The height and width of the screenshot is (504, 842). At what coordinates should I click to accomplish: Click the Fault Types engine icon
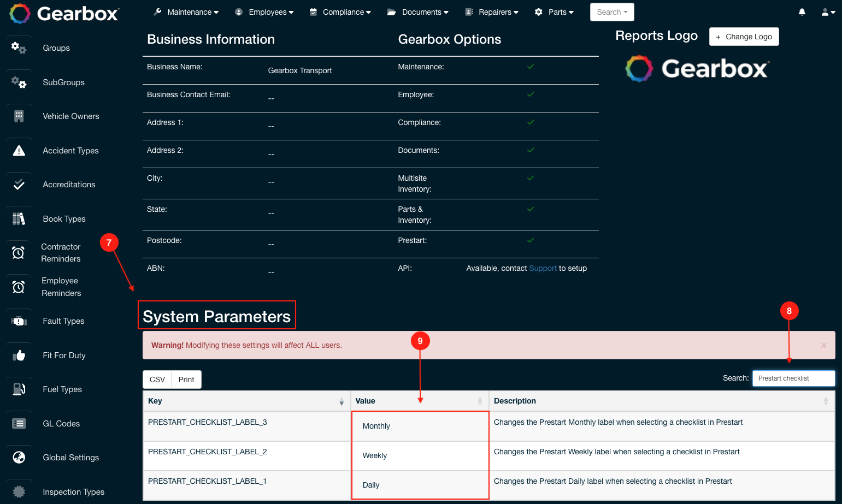[x=19, y=321]
